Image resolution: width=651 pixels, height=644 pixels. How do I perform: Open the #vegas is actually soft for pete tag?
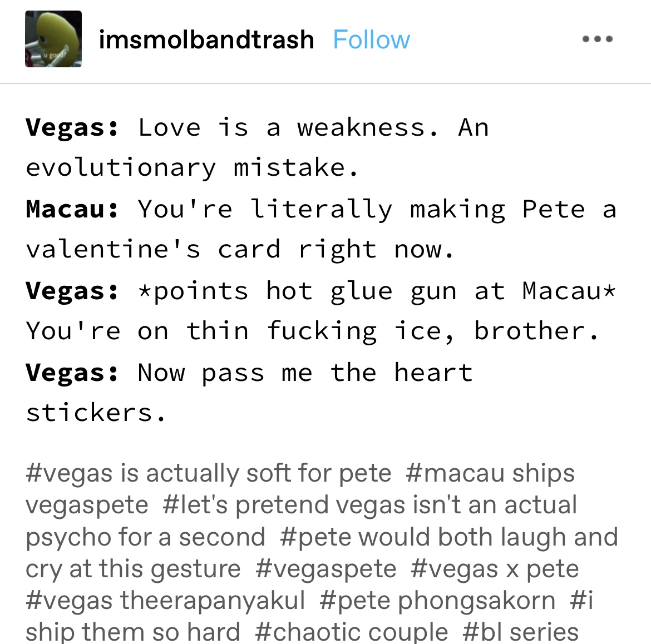pyautogui.click(x=209, y=473)
